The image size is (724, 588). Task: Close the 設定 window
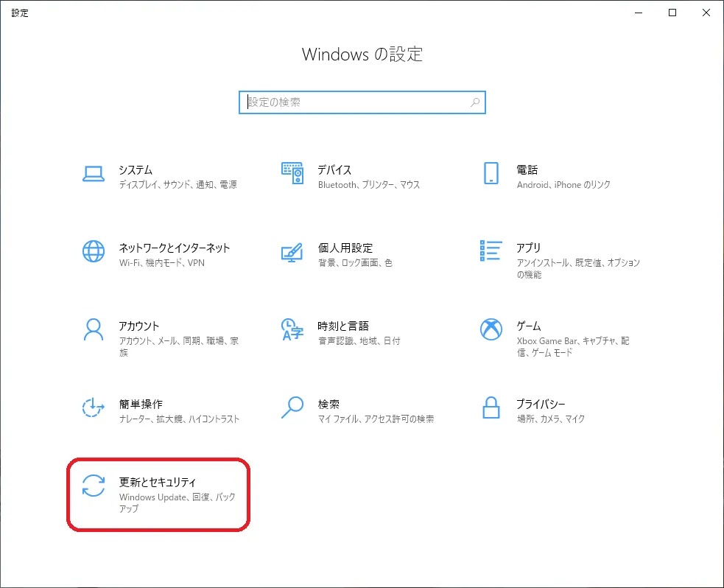tap(706, 13)
